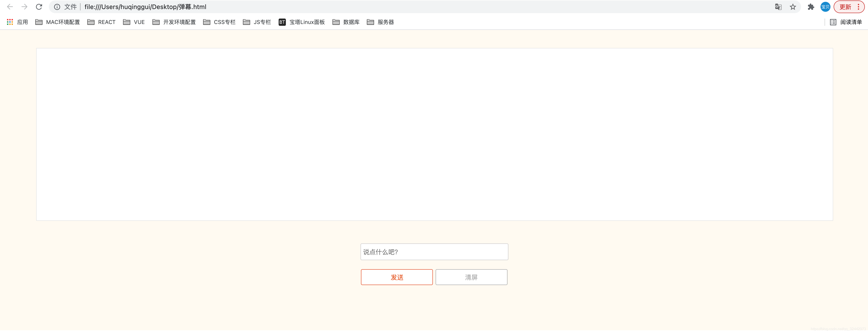Image resolution: width=868 pixels, height=333 pixels.
Task: Click the browser forward arrow
Action: pos(24,7)
